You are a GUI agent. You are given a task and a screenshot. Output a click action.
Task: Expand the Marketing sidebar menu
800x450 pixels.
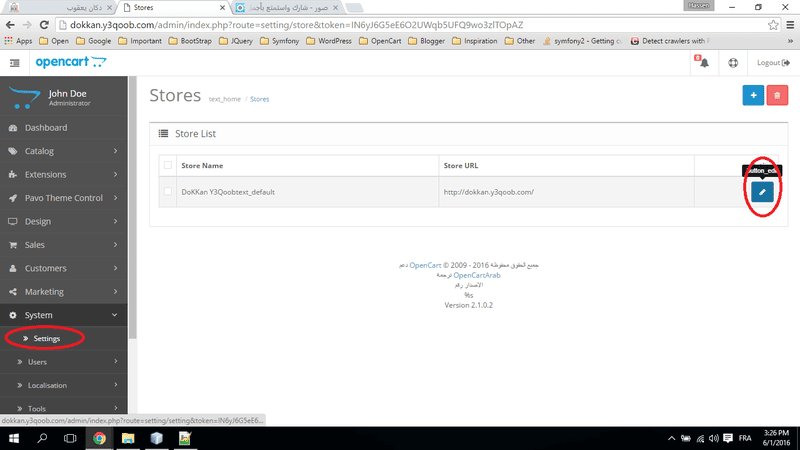[x=64, y=292]
